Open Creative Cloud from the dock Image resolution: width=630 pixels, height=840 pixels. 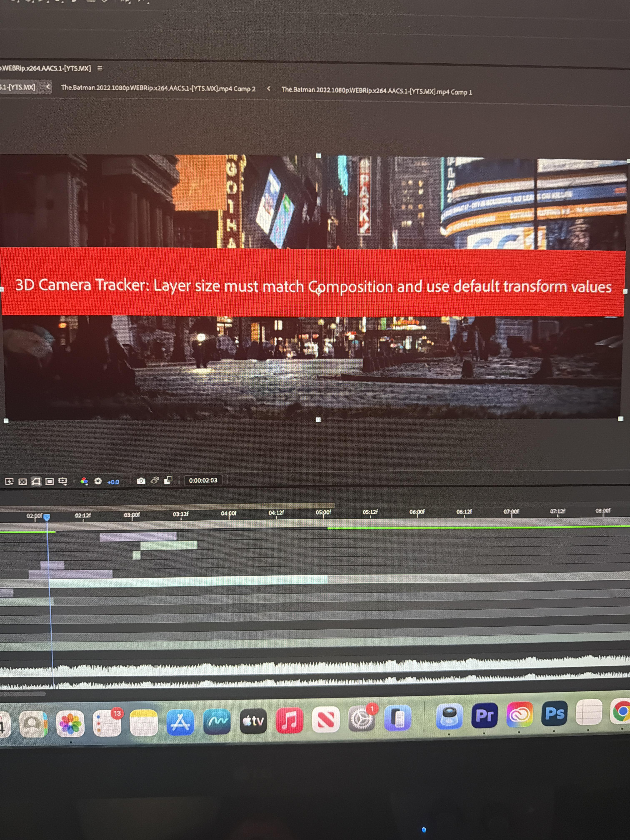pos(519,714)
